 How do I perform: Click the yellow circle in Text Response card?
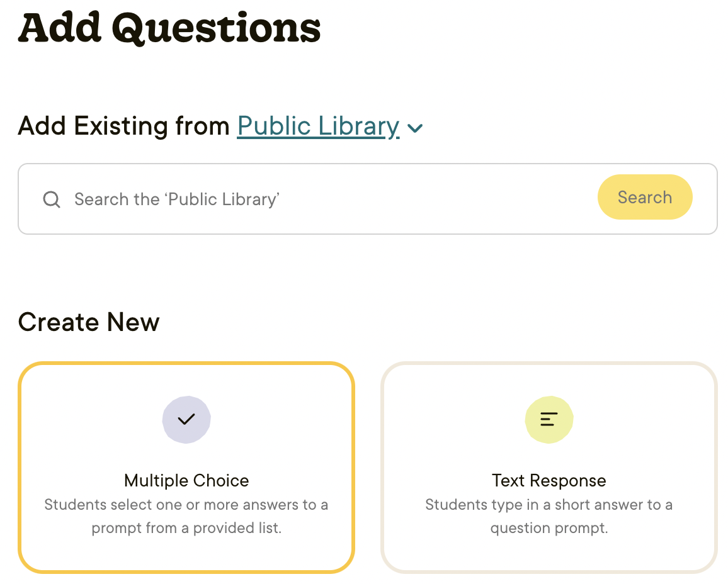pos(534,409)
